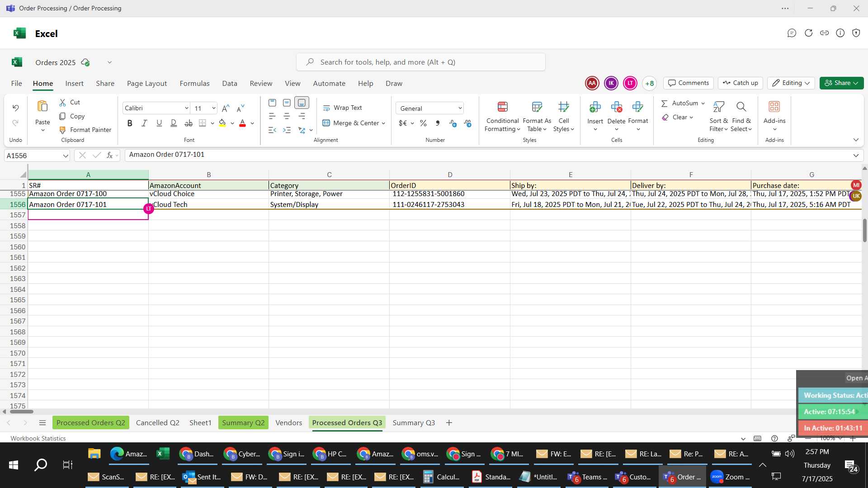
Task: Click the Format Painter brush icon
Action: point(63,130)
